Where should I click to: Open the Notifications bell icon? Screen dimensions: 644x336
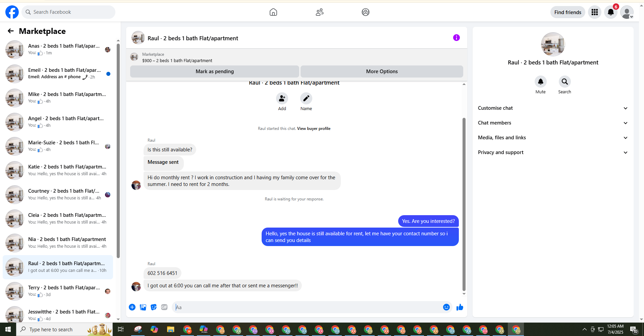click(611, 12)
